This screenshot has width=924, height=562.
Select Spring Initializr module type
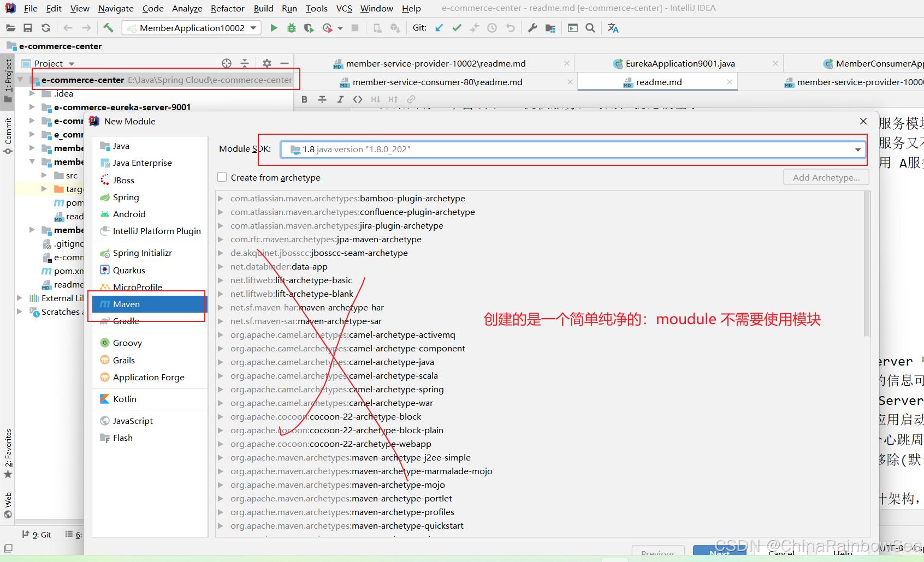tap(150, 253)
